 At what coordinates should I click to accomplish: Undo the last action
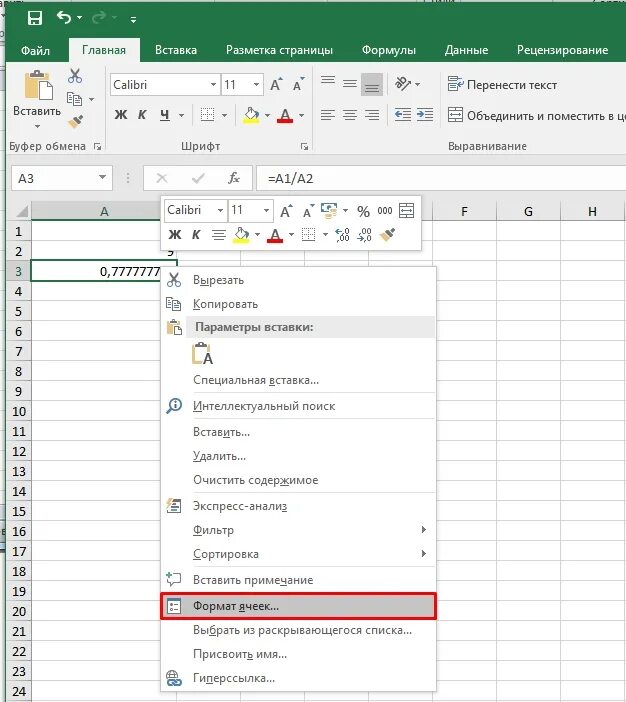pyautogui.click(x=64, y=17)
